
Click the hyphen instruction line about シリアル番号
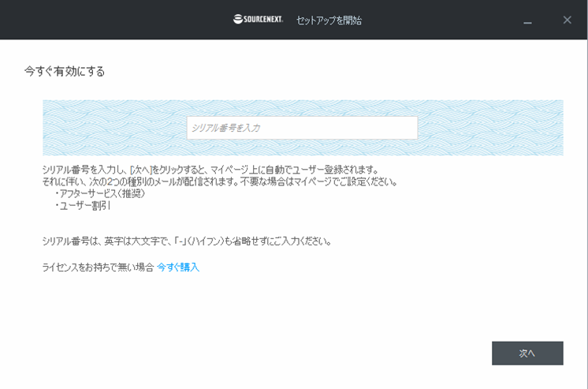pyautogui.click(x=187, y=241)
